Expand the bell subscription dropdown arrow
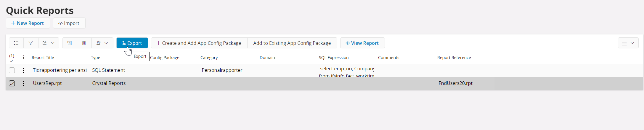Screen dimensions: 644x130 (x=106, y=43)
